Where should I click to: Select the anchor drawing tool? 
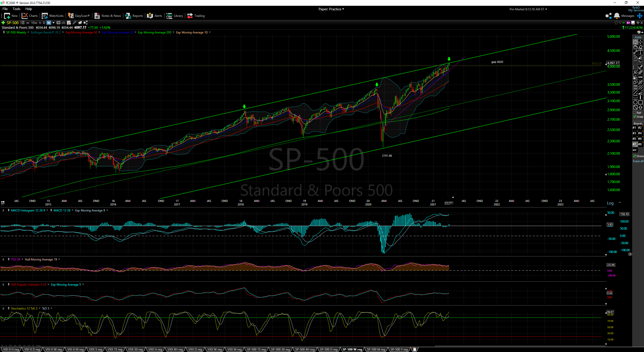tap(640, 67)
